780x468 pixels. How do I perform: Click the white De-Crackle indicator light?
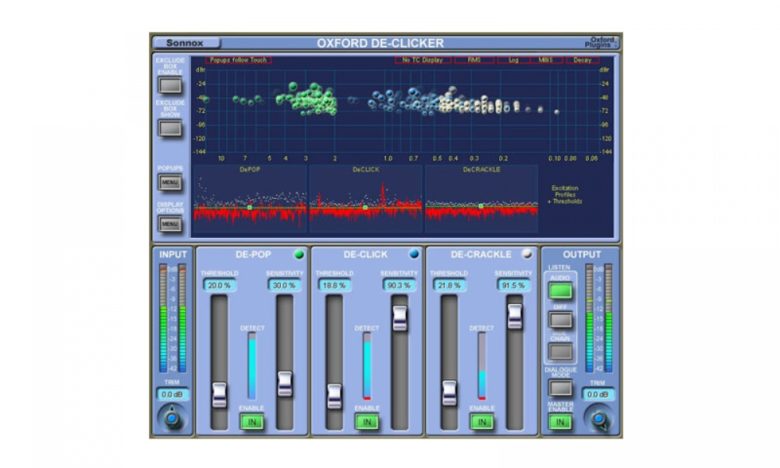click(x=528, y=254)
